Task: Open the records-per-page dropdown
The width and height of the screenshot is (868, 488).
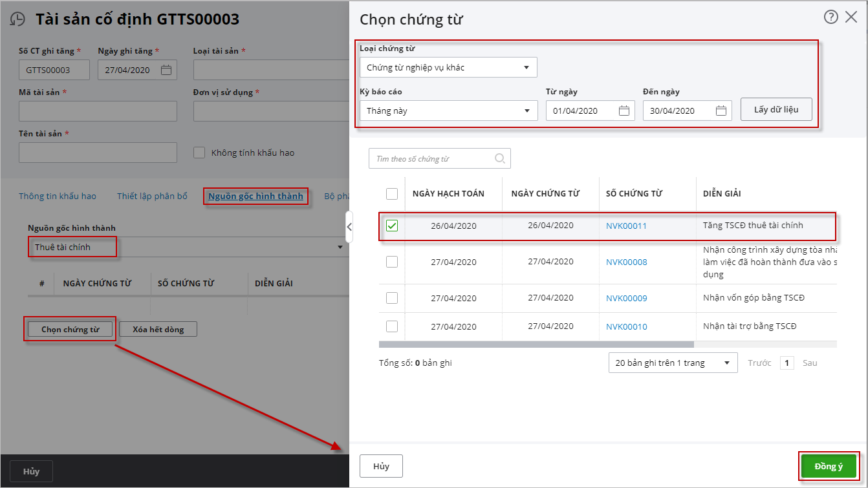Action: 673,363
